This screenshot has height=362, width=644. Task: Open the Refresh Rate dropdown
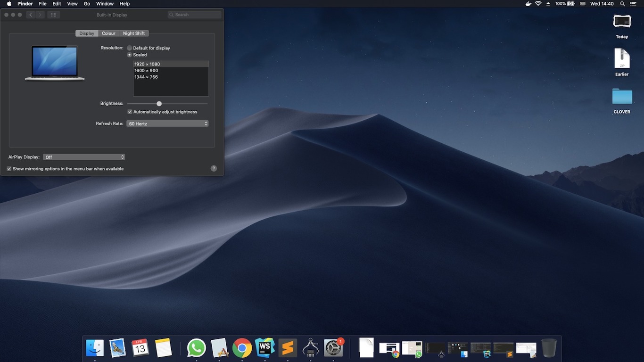click(x=167, y=123)
